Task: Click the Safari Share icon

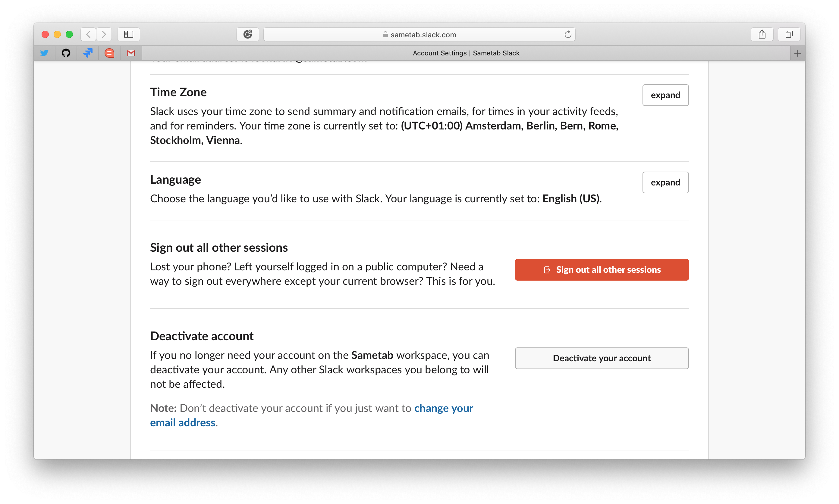Action: point(762,34)
